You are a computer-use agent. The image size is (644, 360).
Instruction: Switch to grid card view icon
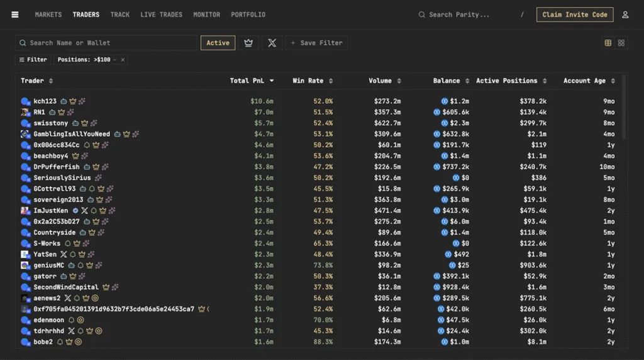[621, 43]
